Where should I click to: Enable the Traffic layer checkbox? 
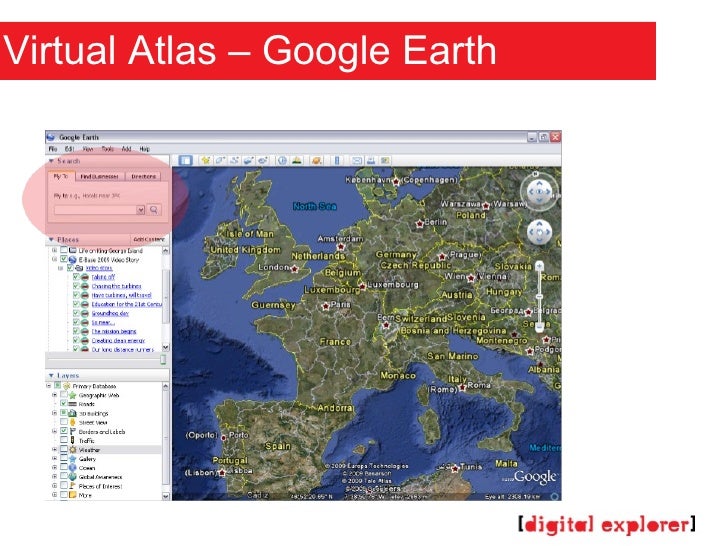pyautogui.click(x=64, y=440)
